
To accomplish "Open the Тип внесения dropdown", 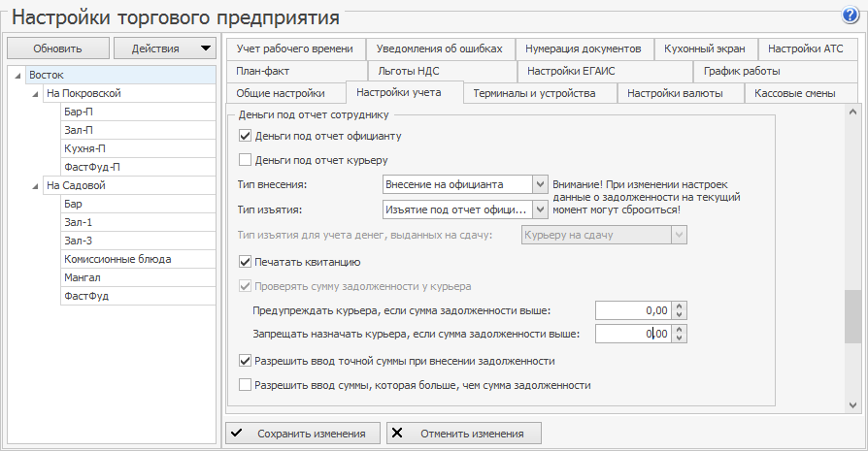I will [540, 184].
